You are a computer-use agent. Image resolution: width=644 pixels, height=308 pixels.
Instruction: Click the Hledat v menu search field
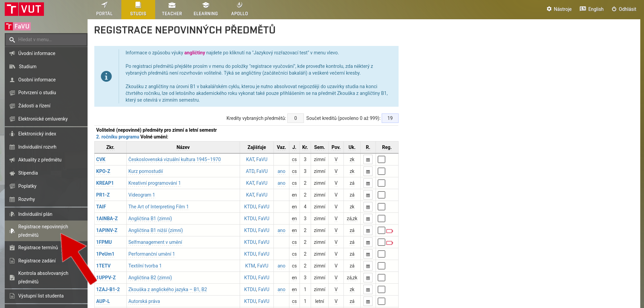click(x=46, y=40)
